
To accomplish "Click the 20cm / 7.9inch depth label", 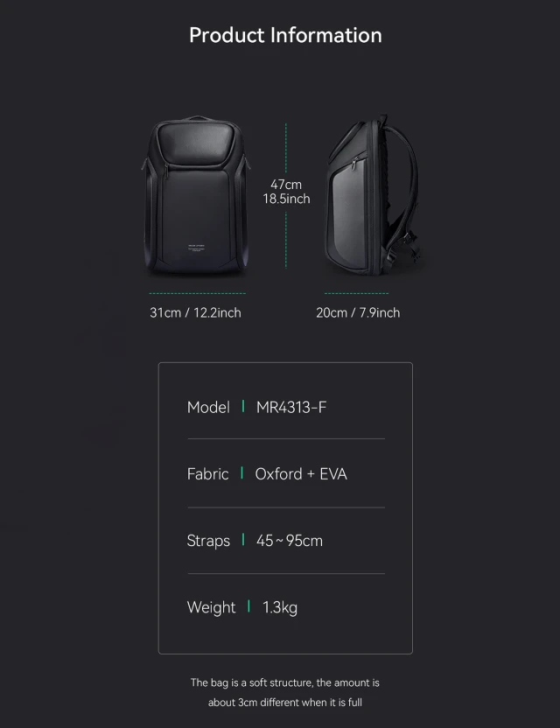I will coord(358,313).
